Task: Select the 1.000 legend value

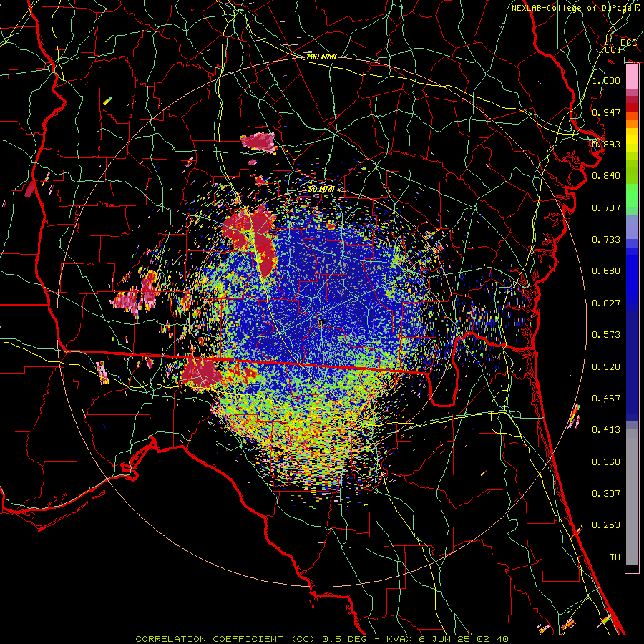Action: click(606, 80)
